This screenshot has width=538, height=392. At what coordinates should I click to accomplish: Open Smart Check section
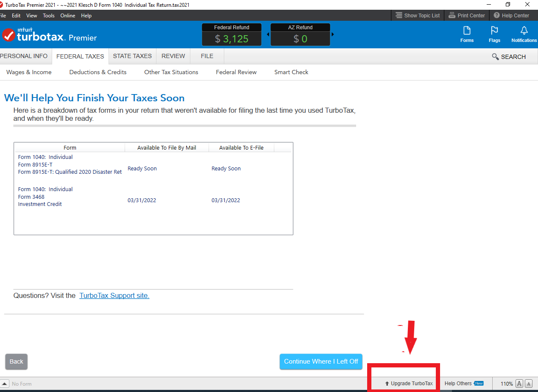tap(291, 72)
